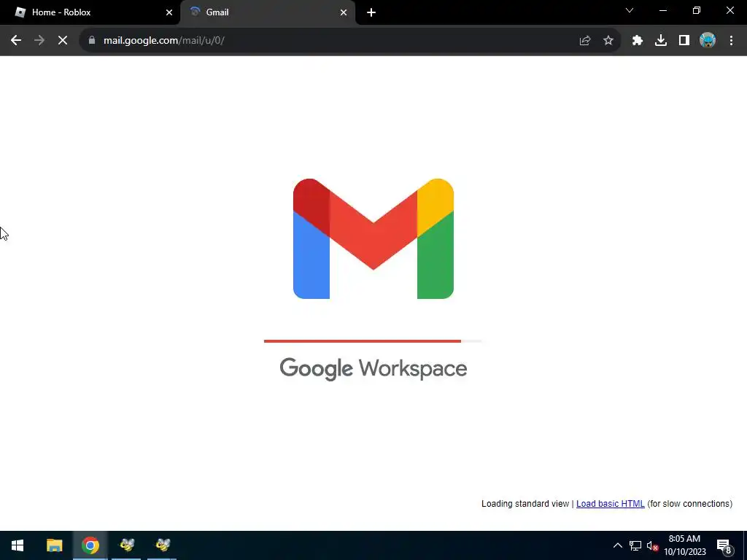
Task: Share this page using the share icon
Action: click(585, 41)
